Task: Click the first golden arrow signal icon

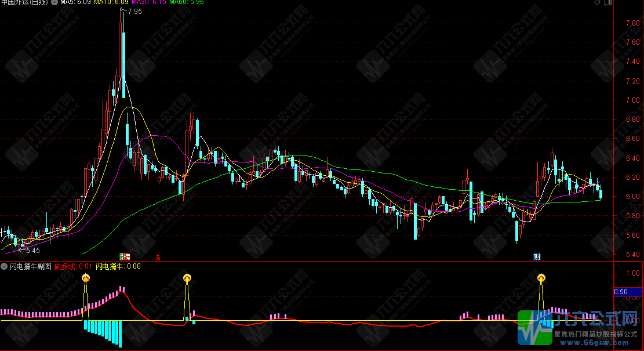Action: pyautogui.click(x=86, y=278)
